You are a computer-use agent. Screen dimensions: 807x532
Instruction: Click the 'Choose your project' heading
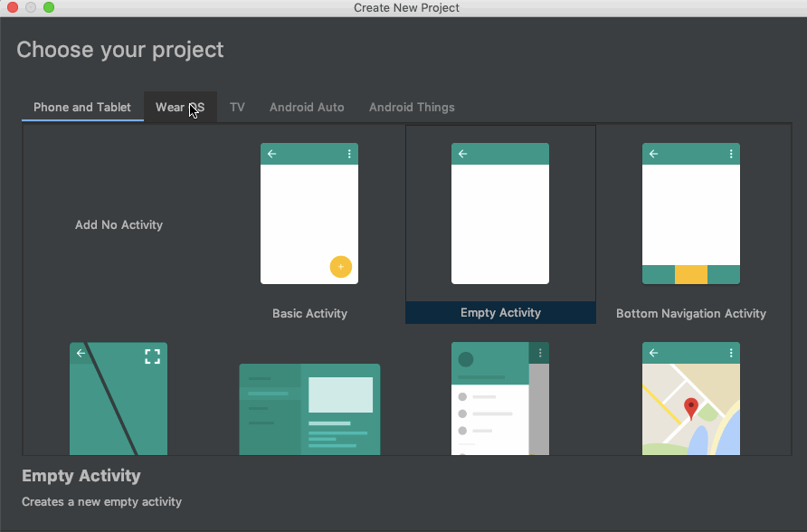[120, 50]
